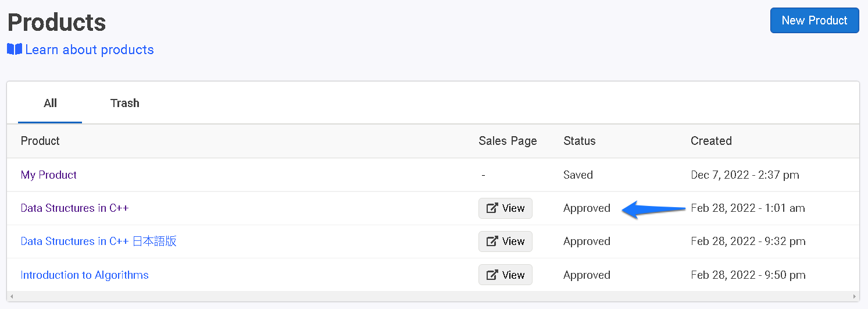Click Approved status in 日本語版 row
Viewport: 868px width, 309px height.
tap(587, 241)
